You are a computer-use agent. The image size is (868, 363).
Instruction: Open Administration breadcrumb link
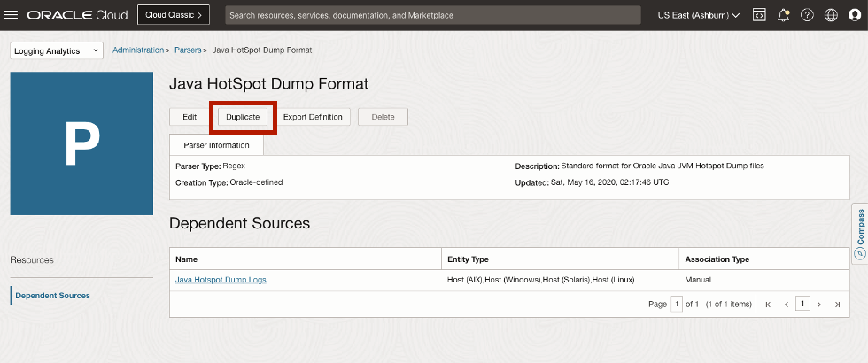pos(138,50)
